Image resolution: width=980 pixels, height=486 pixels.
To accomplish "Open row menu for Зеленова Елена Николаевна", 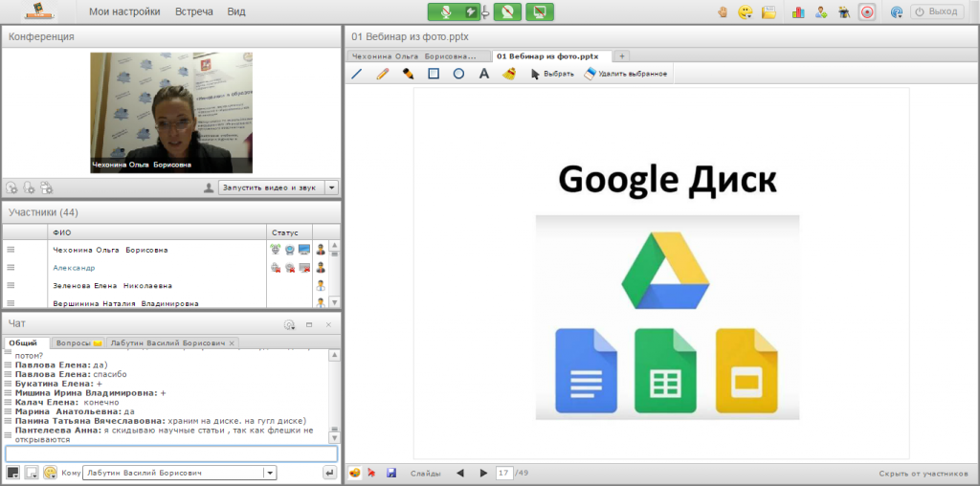I will coord(10,285).
